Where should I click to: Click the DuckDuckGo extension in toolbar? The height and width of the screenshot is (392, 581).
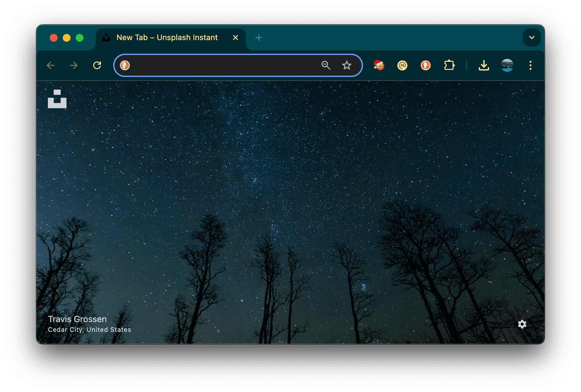pyautogui.click(x=425, y=65)
